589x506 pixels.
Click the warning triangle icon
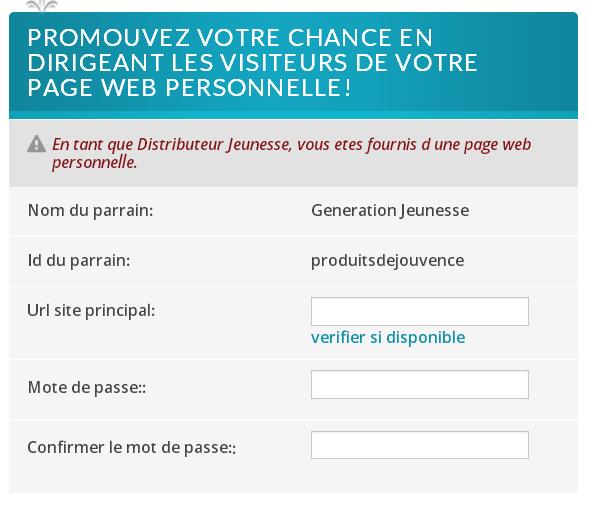36,144
